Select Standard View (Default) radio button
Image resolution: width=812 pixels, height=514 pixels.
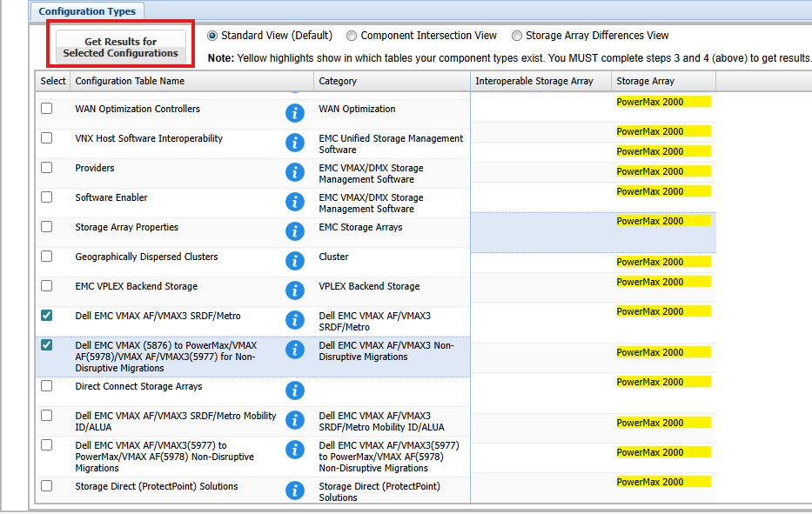pyautogui.click(x=212, y=36)
